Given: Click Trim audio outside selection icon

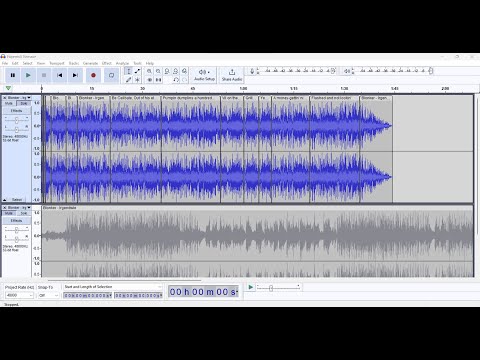Looking at the screenshot, I should pyautogui.click(x=149, y=80).
